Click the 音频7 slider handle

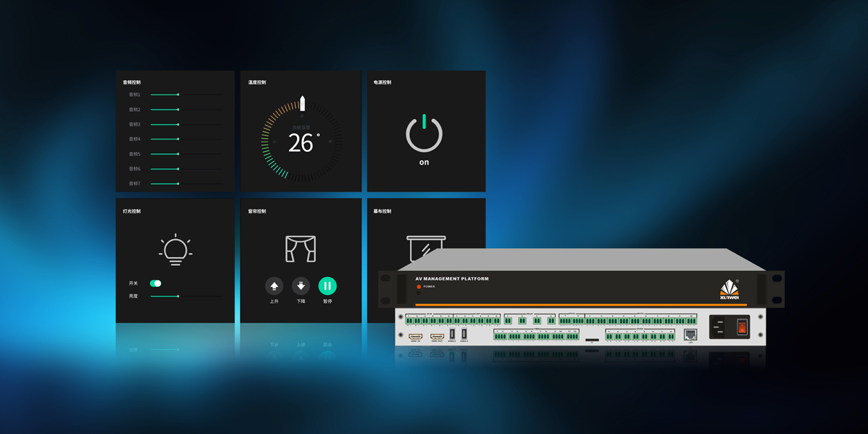click(x=178, y=184)
